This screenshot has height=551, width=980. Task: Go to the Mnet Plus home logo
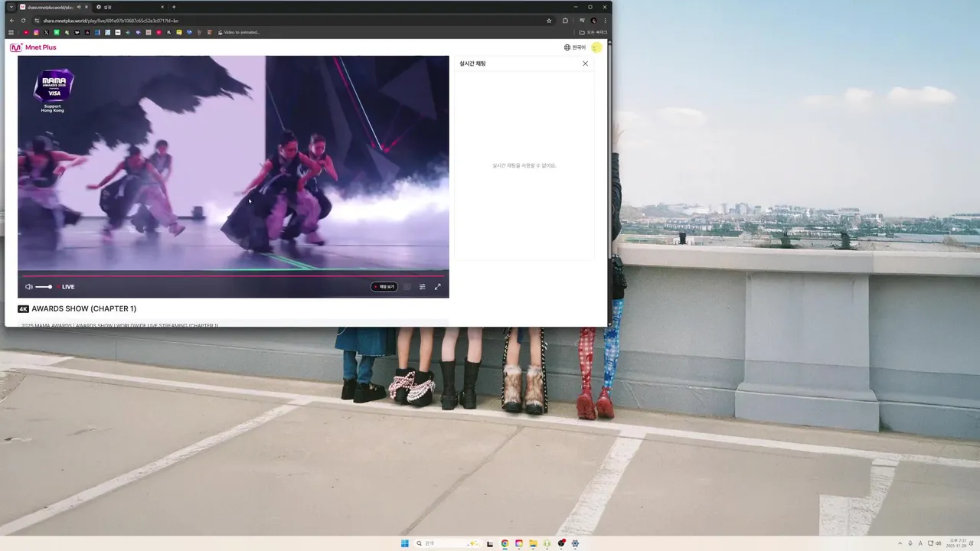[x=33, y=47]
